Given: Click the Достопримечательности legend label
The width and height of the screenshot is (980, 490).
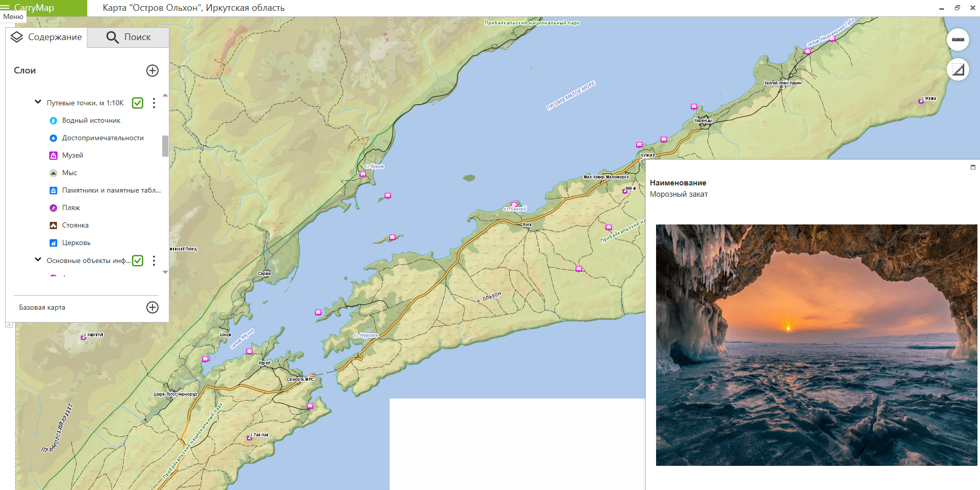Looking at the screenshot, I should [x=103, y=138].
